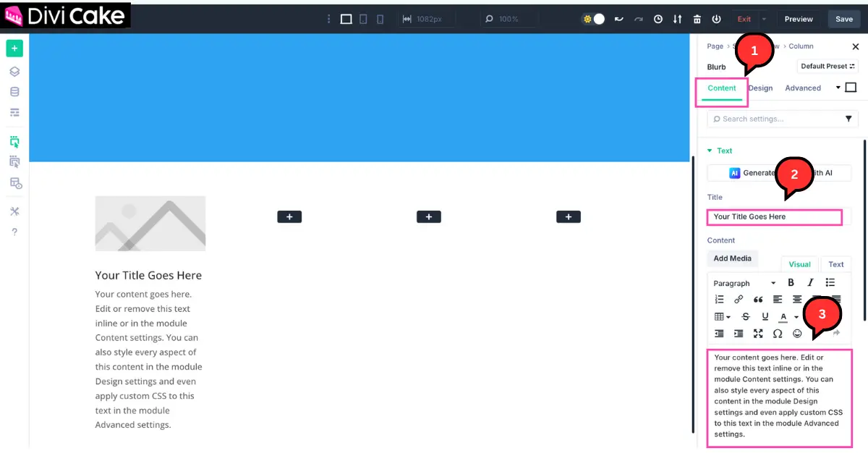
Task: Open the page settings sliders icon
Action: [x=14, y=112]
